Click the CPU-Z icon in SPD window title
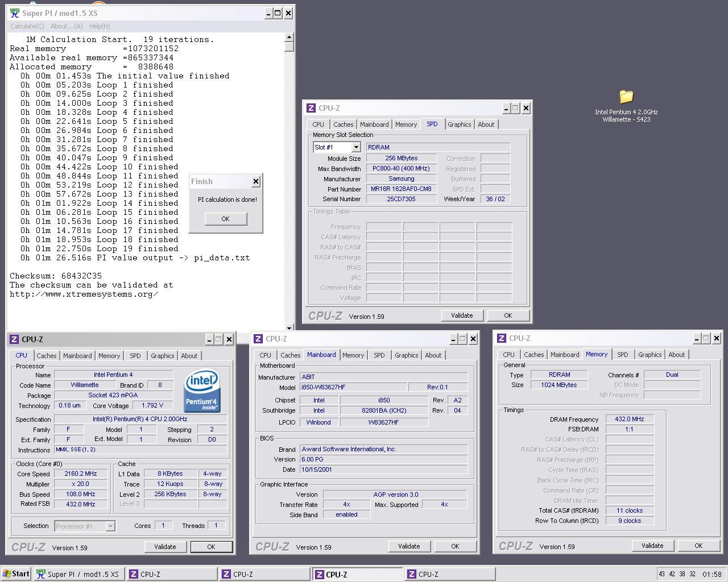This screenshot has height=582, width=728. pos(311,108)
